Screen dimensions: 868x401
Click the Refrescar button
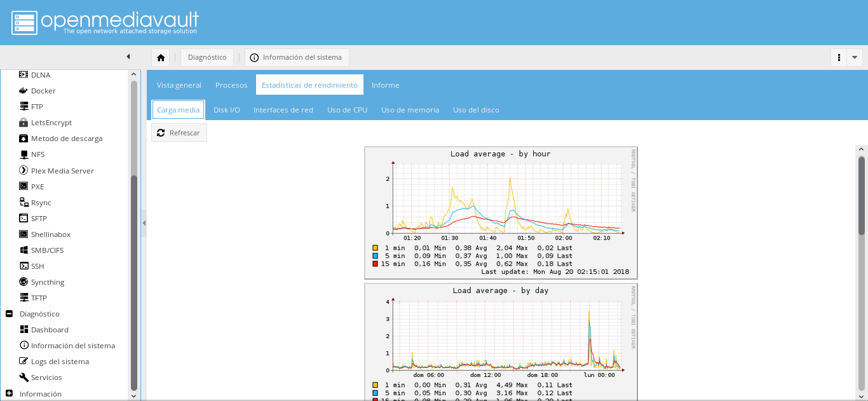click(x=179, y=133)
